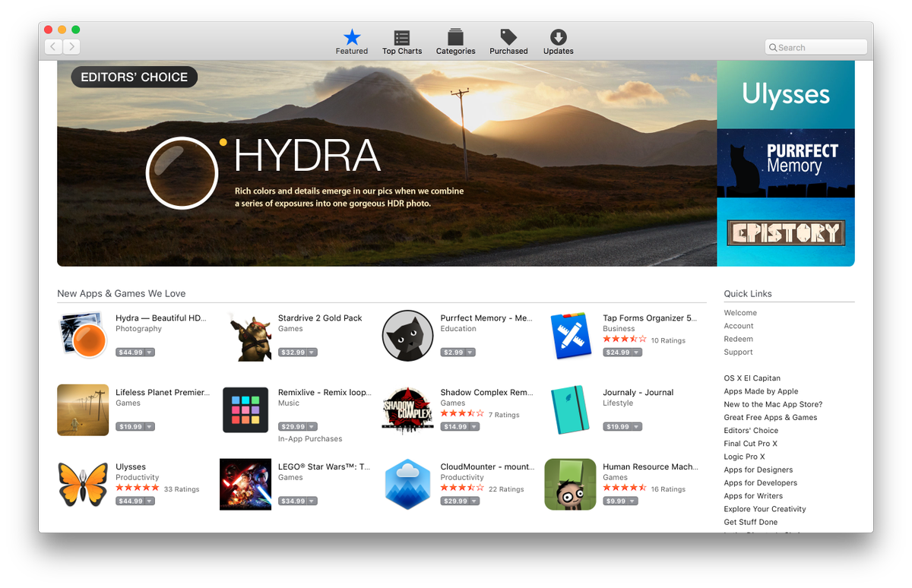Click the forward navigation arrow
The image size is (912, 588).
click(71, 47)
